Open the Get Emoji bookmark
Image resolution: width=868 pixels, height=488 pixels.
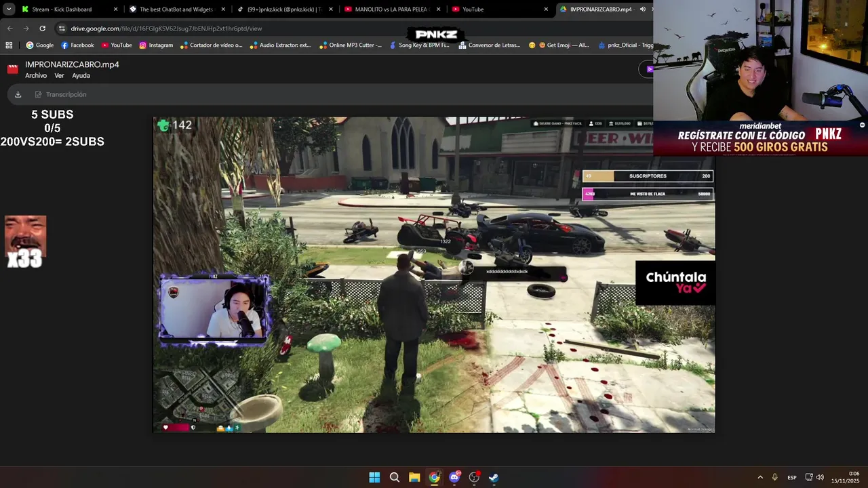point(559,45)
